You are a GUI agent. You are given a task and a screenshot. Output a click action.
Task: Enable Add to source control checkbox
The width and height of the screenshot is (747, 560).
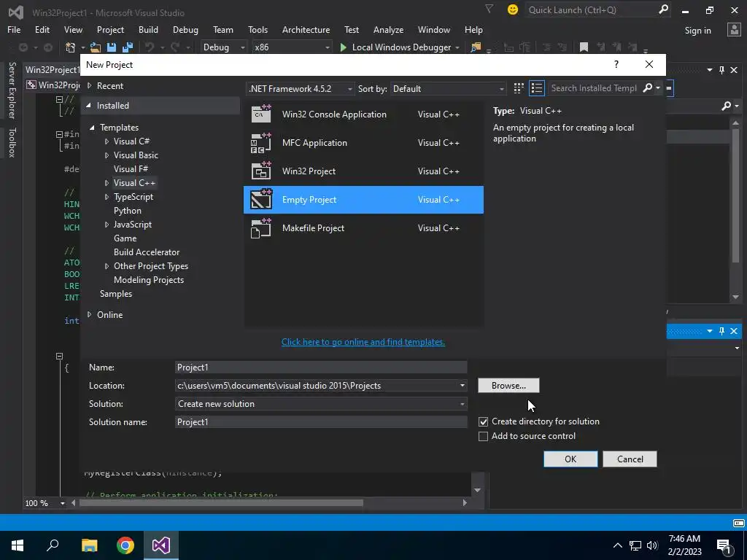(x=483, y=436)
